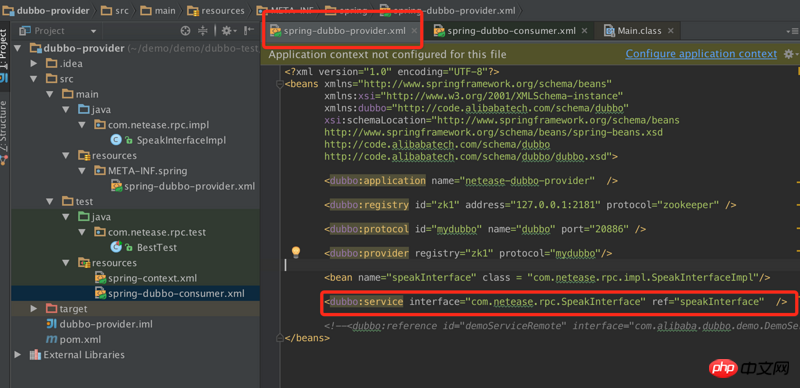Click the dubbo-provider.iml file icon
This screenshot has width=800, height=388.
[51, 324]
